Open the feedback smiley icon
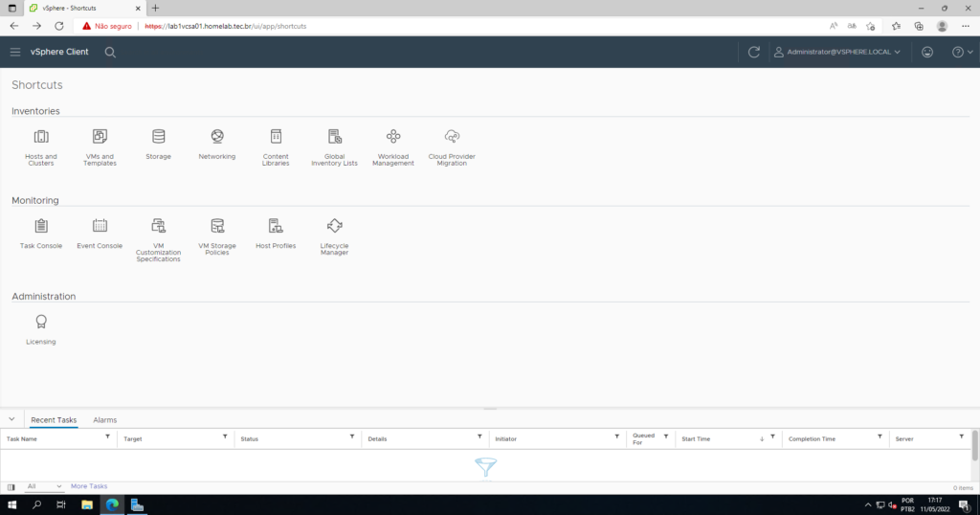The height and width of the screenshot is (515, 980). 927,52
